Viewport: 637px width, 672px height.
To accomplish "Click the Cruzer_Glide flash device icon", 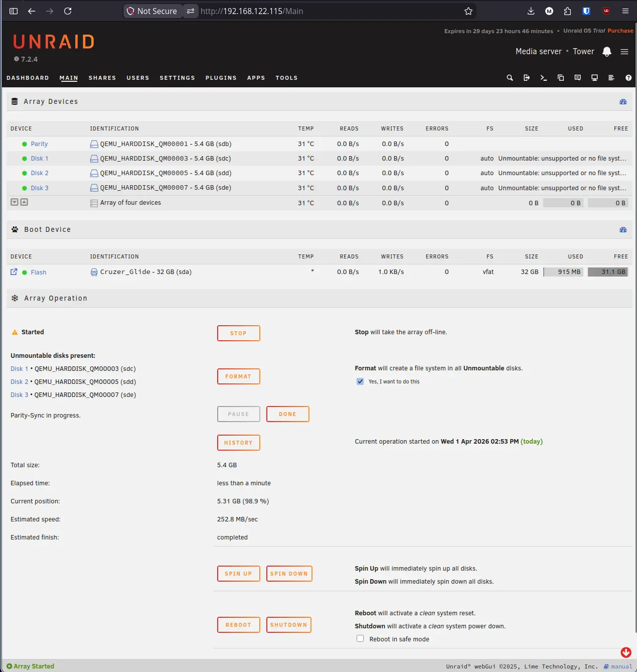I will 94,272.
